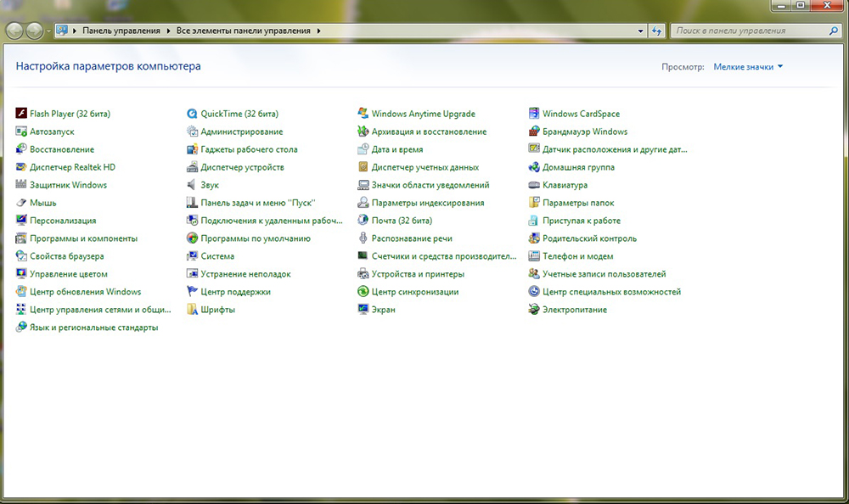Open the Программы по умолчанию icon
Image resolution: width=849 pixels, height=504 pixels.
(192, 238)
